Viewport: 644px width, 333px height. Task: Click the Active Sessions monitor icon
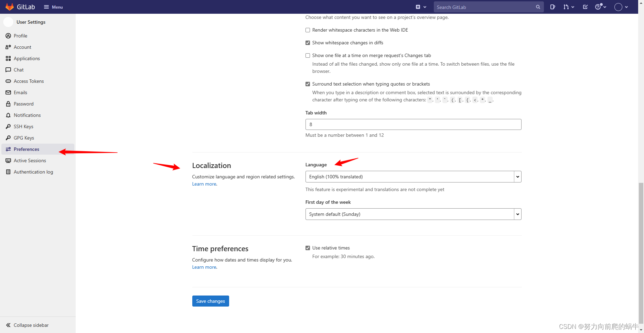click(8, 160)
